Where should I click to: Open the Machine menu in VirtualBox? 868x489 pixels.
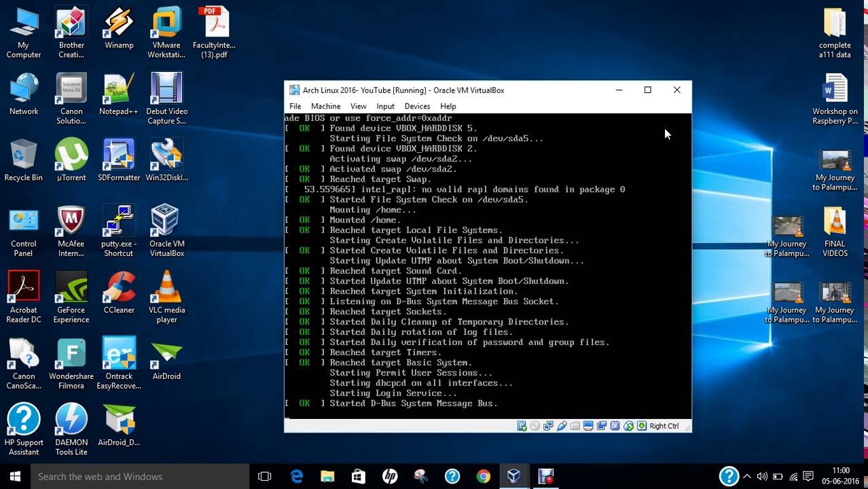326,106
